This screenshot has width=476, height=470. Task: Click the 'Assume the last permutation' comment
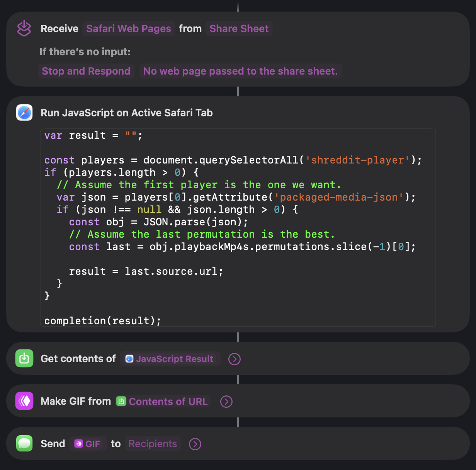[202, 234]
